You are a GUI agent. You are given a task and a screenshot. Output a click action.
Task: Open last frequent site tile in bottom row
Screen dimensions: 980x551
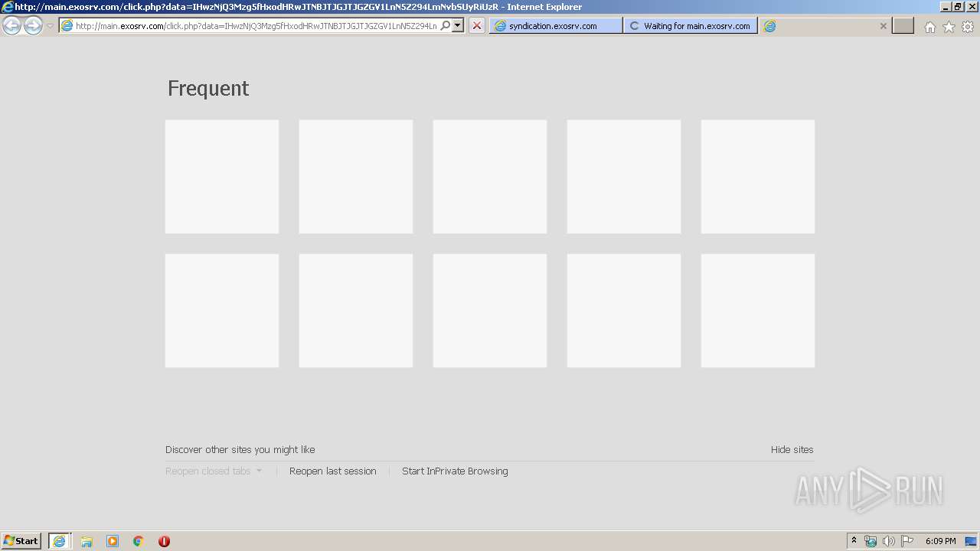(x=758, y=311)
